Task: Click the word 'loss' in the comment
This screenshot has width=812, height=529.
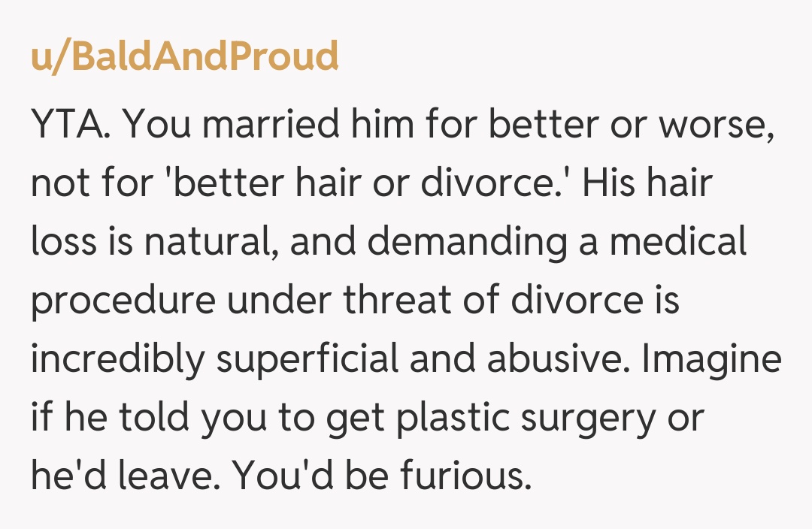Action: pyautogui.click(x=62, y=243)
